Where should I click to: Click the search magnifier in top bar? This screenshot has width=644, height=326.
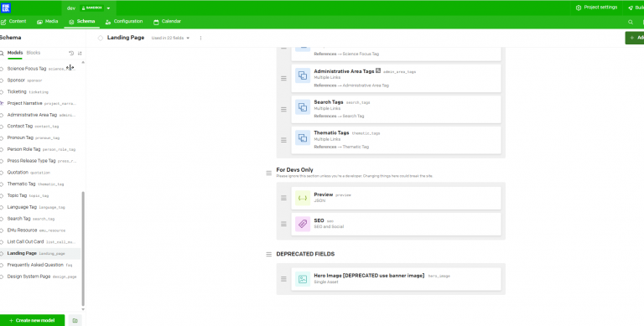click(631, 22)
